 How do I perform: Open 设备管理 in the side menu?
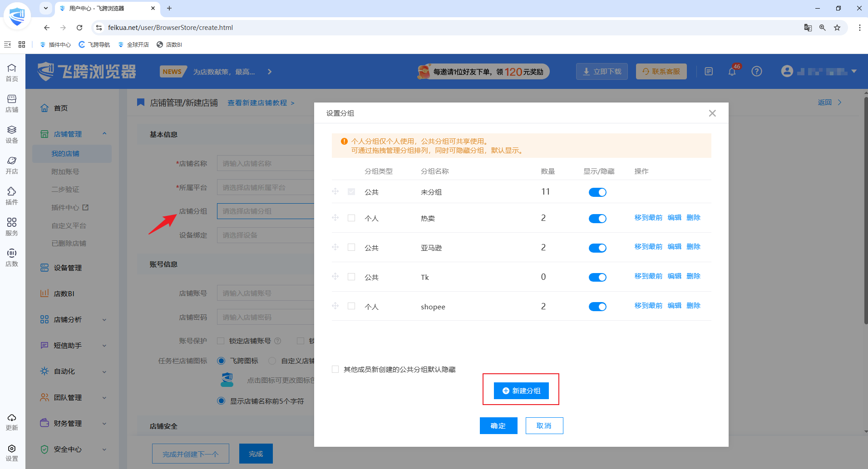point(68,268)
